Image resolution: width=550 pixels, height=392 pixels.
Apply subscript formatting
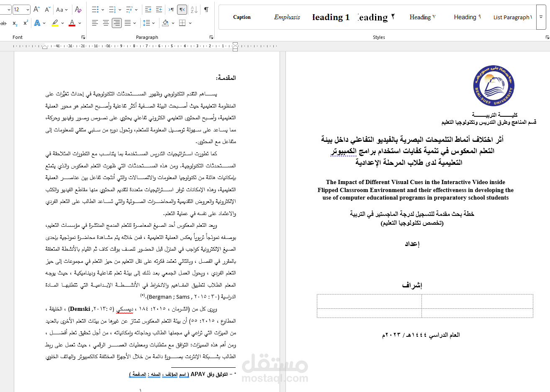tap(15, 23)
